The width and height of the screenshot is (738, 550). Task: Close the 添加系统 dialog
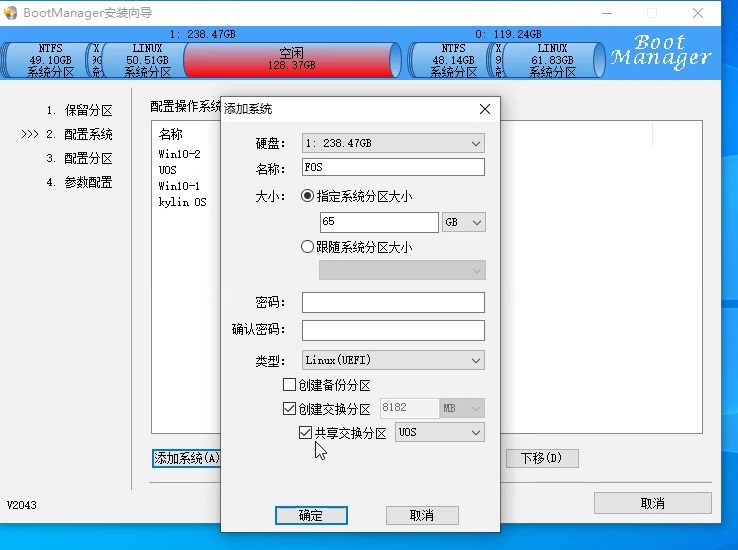coord(485,109)
